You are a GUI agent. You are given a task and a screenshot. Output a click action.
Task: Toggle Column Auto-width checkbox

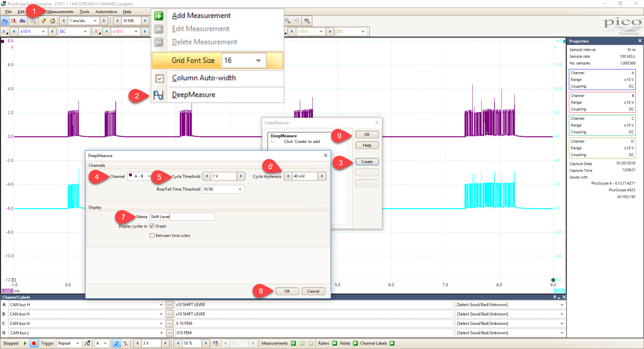point(159,78)
